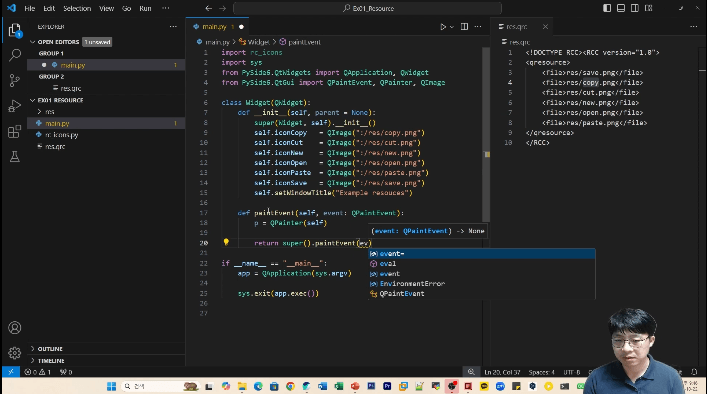
Task: Toggle the primary sidebar layout button
Action: pyautogui.click(x=607, y=8)
